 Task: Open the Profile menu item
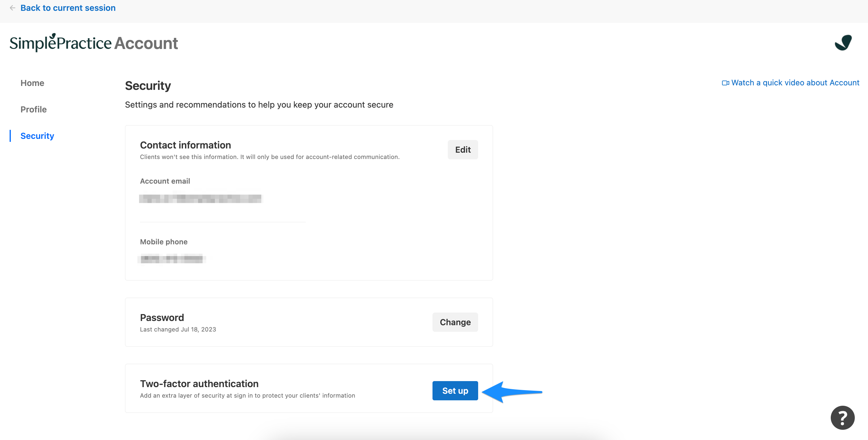pyautogui.click(x=33, y=109)
